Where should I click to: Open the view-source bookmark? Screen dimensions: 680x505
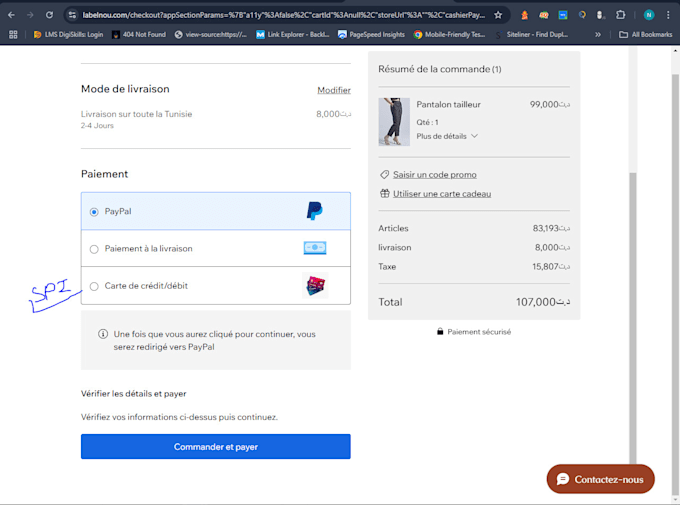click(211, 34)
